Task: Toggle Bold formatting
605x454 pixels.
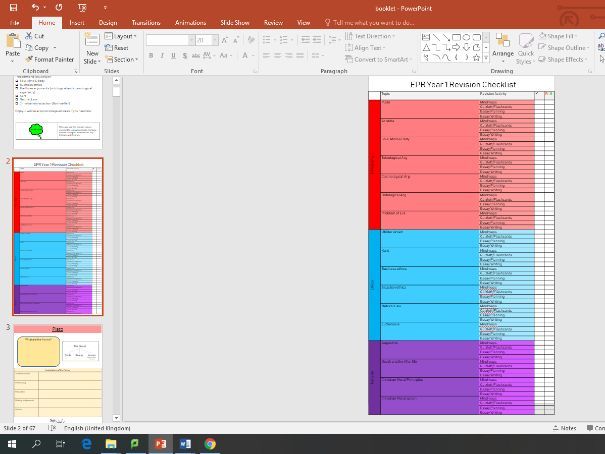Action: [151, 56]
